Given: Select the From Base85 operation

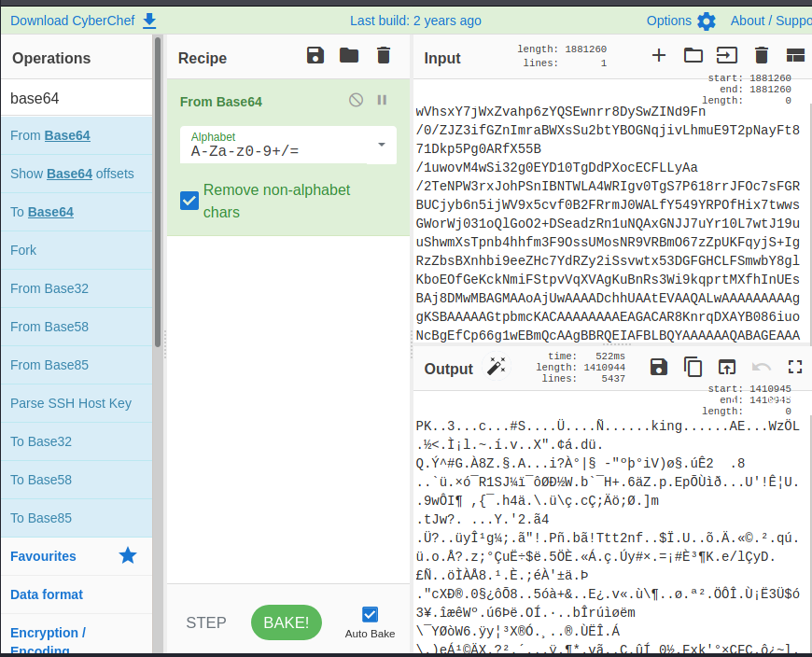Looking at the screenshot, I should (x=77, y=366).
